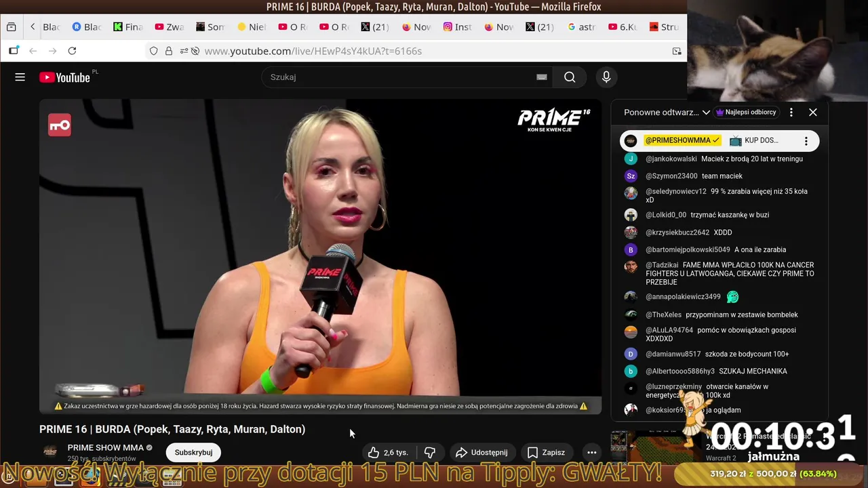
Task: Open the Firefox tab overview button
Action: click(12, 27)
